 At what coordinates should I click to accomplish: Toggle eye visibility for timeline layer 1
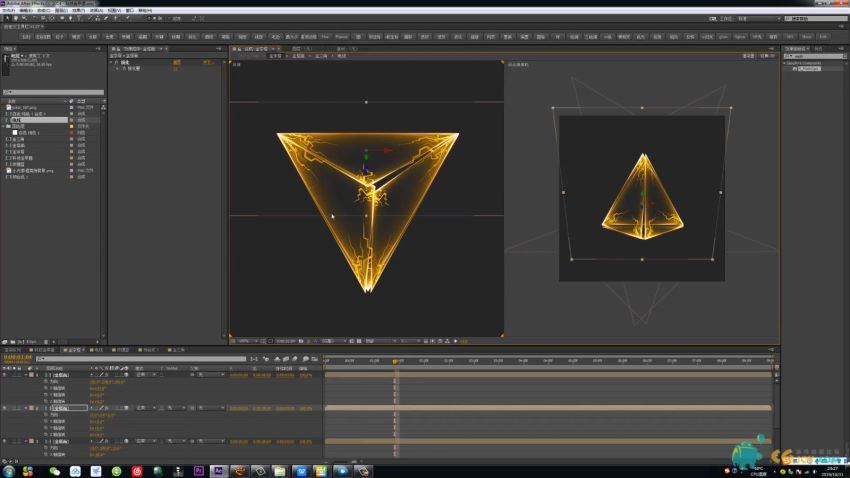pos(5,376)
